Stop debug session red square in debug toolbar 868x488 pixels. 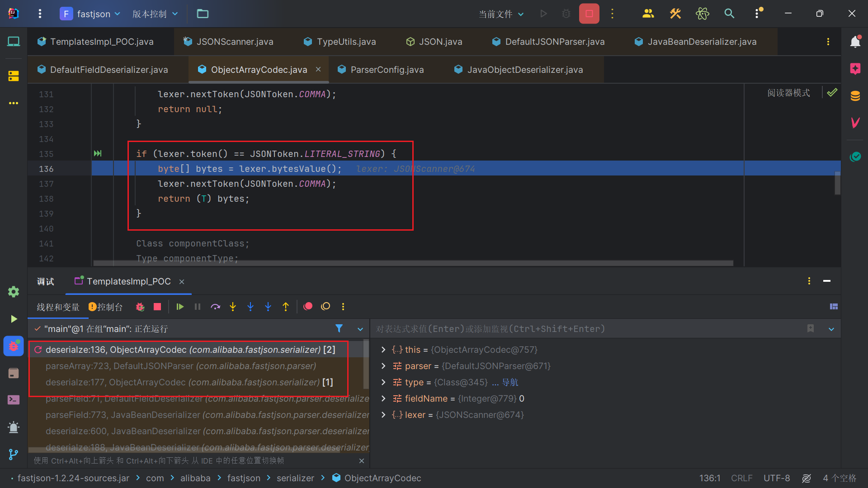[x=157, y=307]
